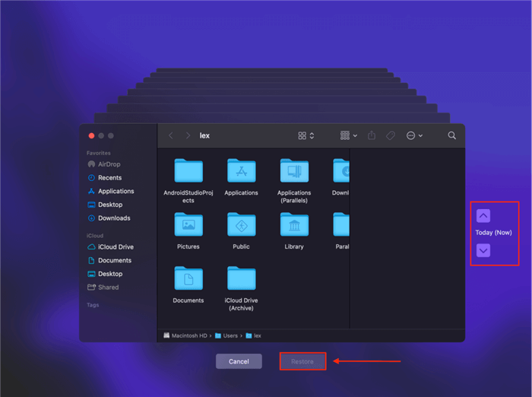Screen dimensions: 532x397
Task: Switch the icon view mode selector
Action: [306, 135]
